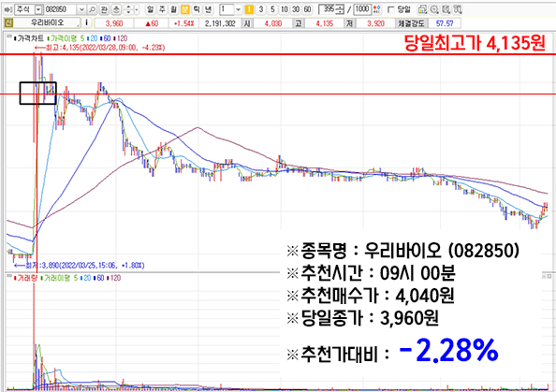556x392 pixels.
Task: Click the 저 low price label
Action: [350, 23]
